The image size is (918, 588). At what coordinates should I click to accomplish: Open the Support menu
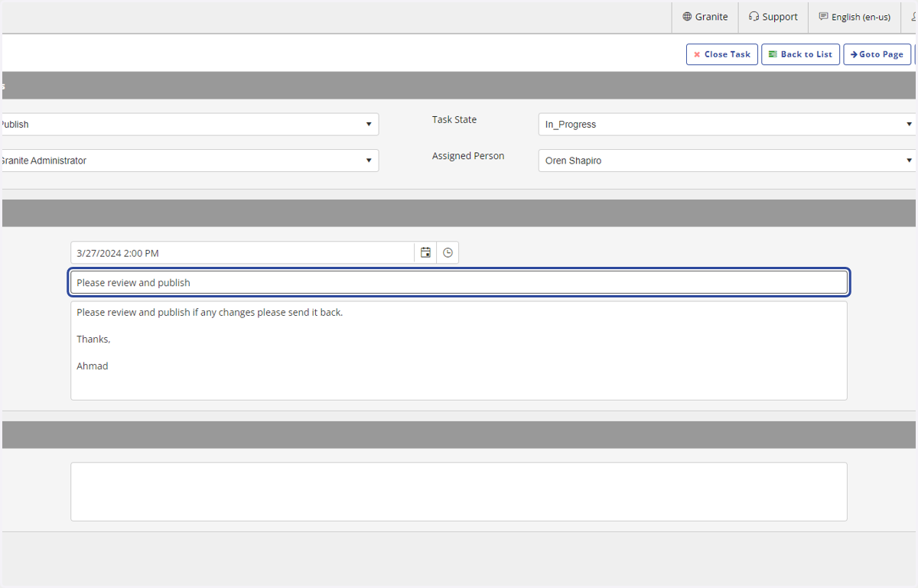point(773,17)
